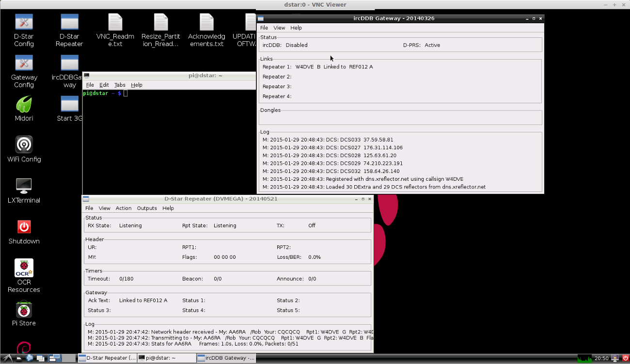Open the Gateway Config desktop icon

[x=24, y=71]
